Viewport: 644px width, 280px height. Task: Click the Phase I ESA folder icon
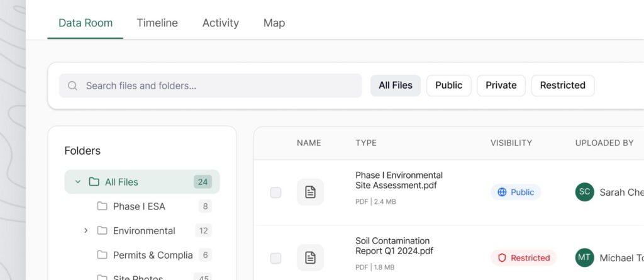click(x=102, y=206)
